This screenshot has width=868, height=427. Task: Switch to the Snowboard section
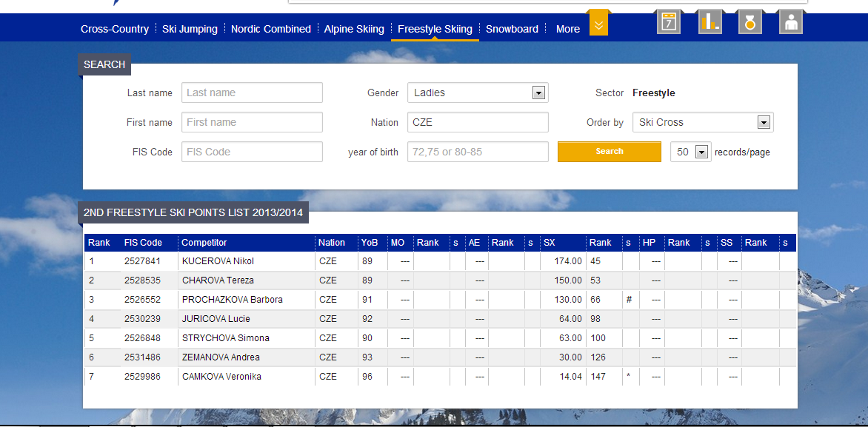pos(512,29)
